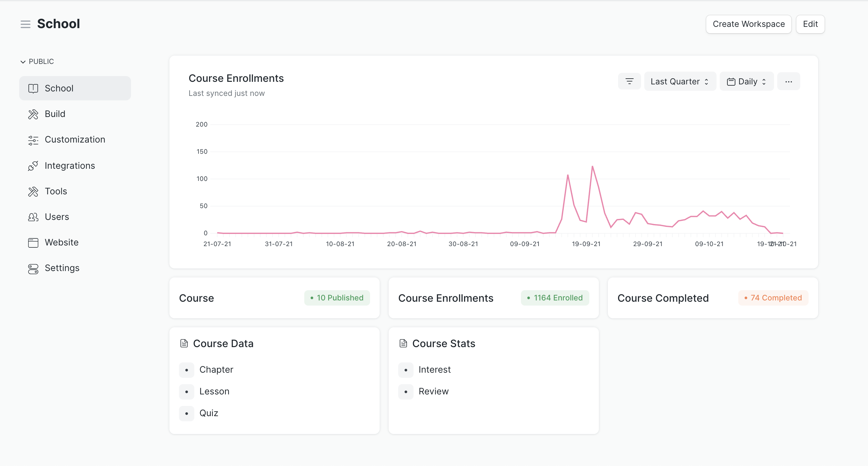This screenshot has height=466, width=868.
Task: Open the Review link under Course Stats
Action: pyautogui.click(x=433, y=392)
